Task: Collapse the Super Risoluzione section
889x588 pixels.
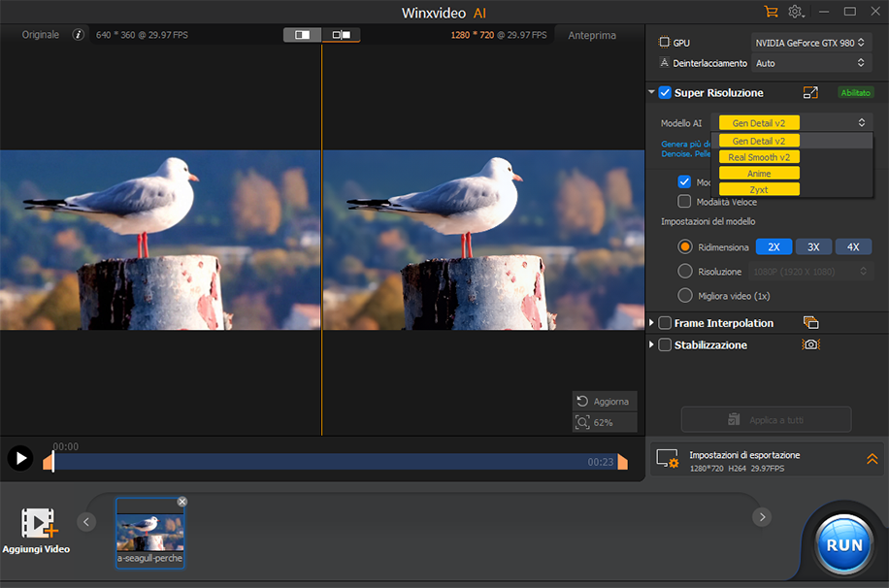Action: 651,92
